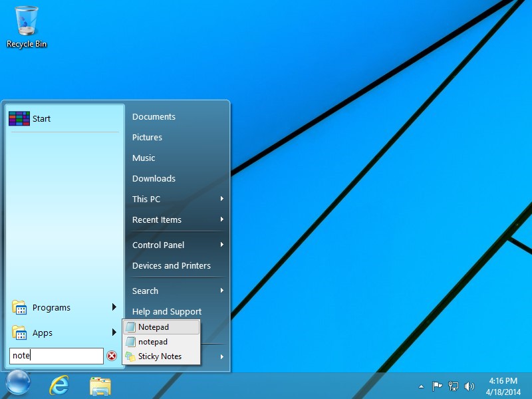Click the Apps folder icon

(19, 332)
